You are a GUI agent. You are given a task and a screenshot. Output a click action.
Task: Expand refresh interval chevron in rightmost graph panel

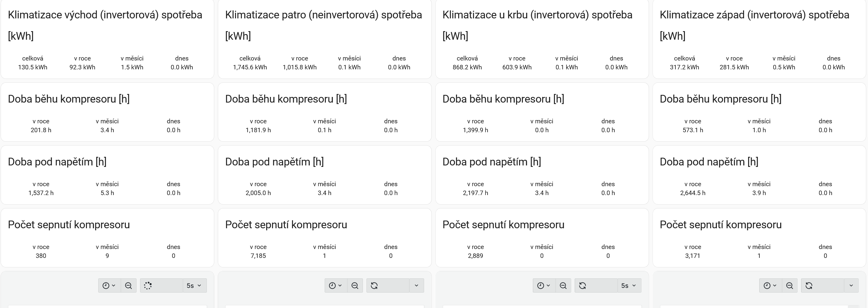tap(851, 285)
